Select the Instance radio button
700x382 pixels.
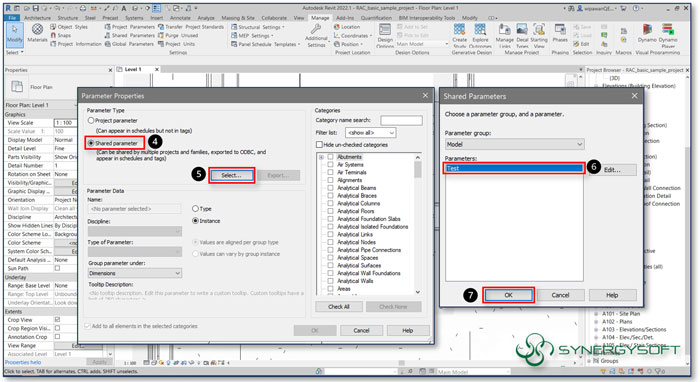(195, 221)
